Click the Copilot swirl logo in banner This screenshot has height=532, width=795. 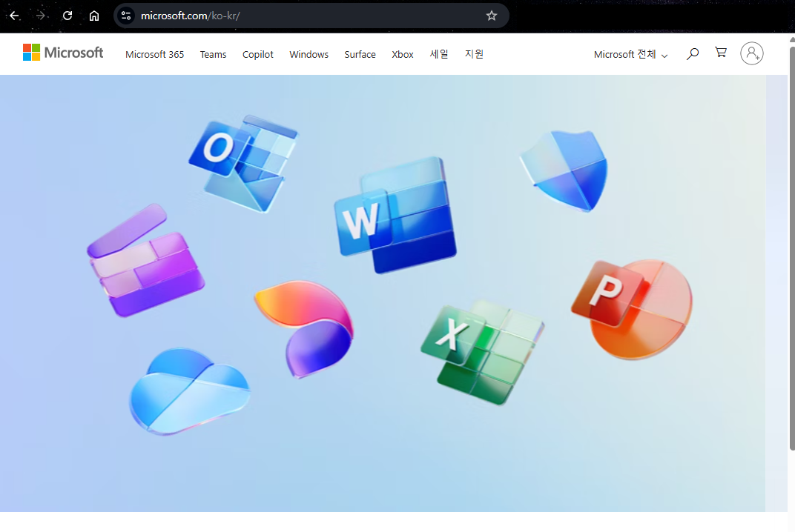[x=304, y=328]
